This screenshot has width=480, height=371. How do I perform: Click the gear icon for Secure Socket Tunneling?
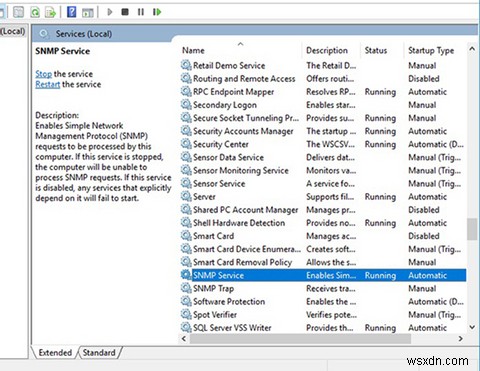(x=186, y=118)
